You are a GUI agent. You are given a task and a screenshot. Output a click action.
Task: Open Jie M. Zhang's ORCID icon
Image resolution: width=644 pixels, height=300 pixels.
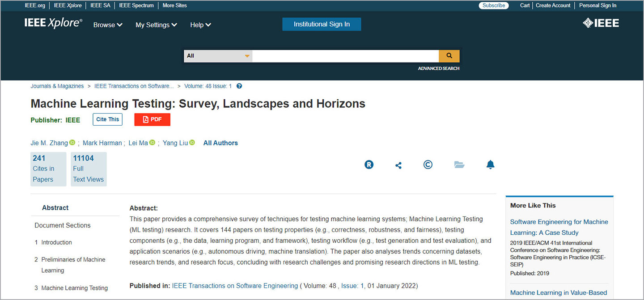[72, 143]
